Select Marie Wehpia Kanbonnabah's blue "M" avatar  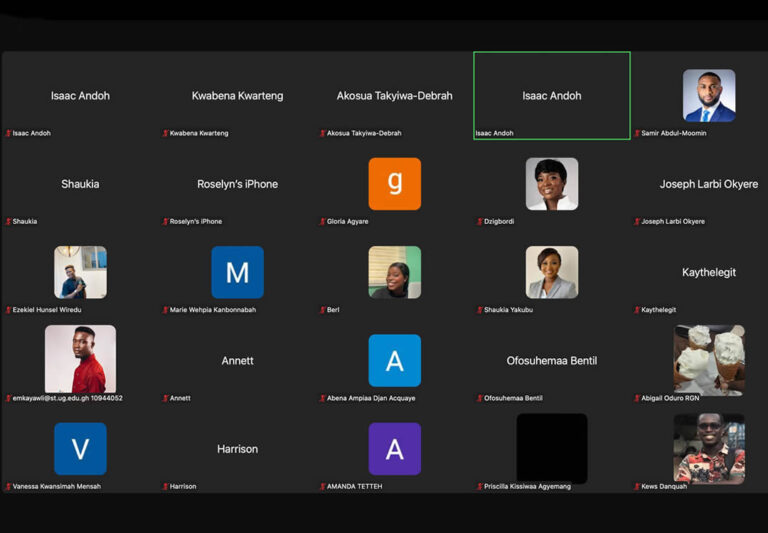(x=237, y=272)
